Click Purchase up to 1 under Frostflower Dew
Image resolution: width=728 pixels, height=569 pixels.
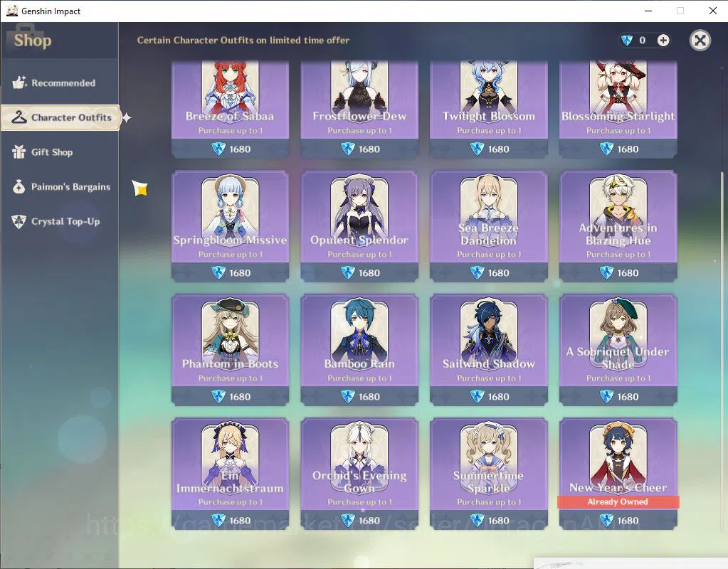click(360, 131)
